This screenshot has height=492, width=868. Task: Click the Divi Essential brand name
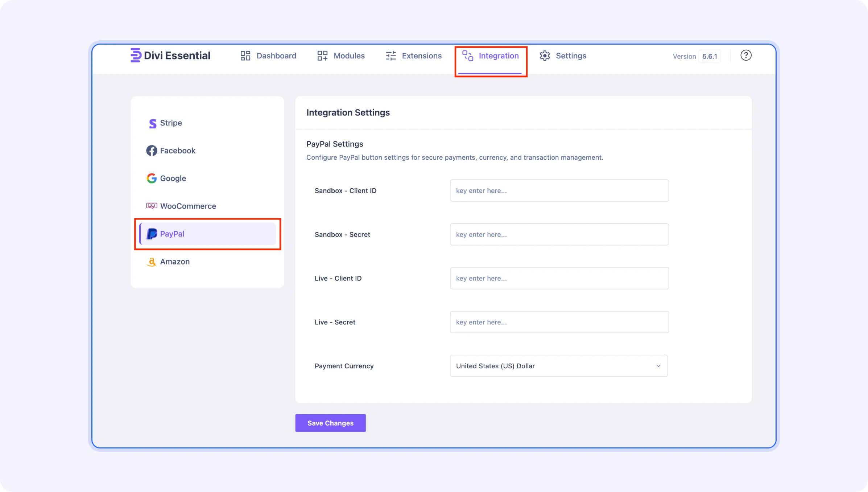[177, 55]
